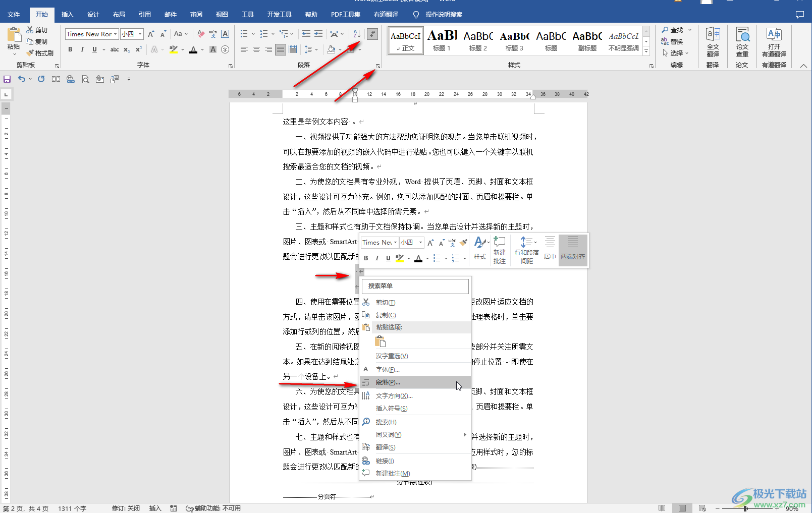The image size is (812, 513).
Task: Open 有道翻译 translate button
Action: click(x=774, y=42)
